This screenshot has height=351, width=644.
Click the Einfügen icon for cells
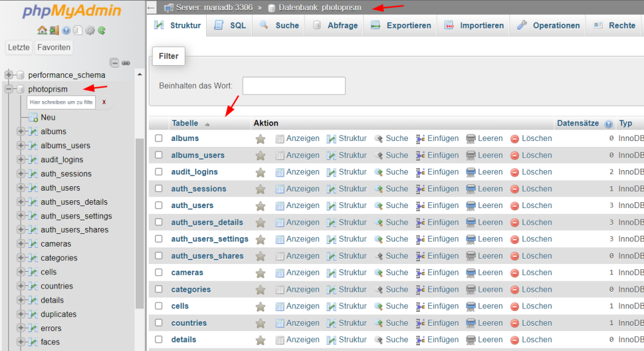pos(420,307)
